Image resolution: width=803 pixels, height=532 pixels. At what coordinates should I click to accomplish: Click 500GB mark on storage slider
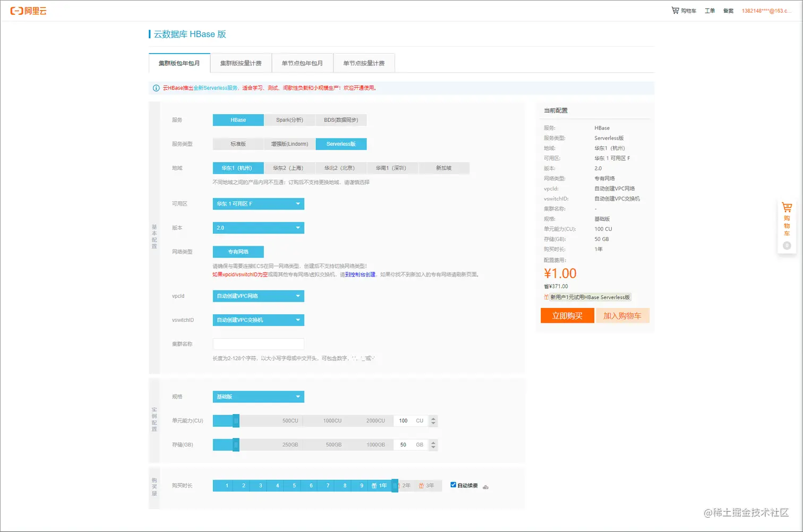pos(334,445)
